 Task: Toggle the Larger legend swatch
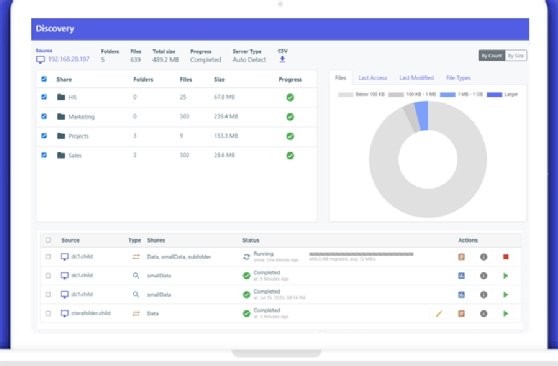(x=494, y=94)
